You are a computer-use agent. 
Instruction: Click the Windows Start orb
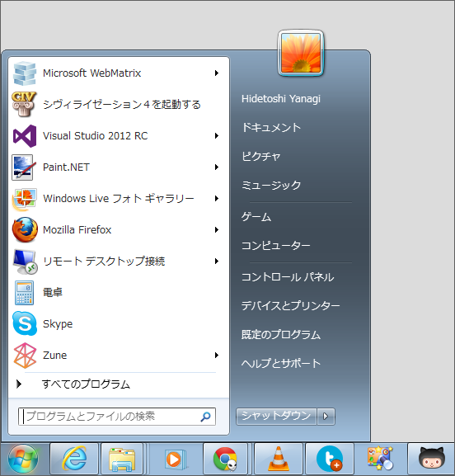point(23,459)
